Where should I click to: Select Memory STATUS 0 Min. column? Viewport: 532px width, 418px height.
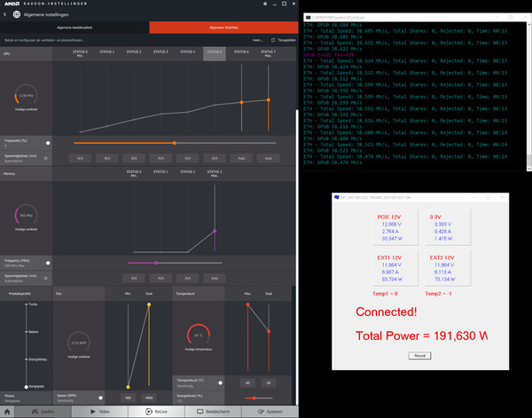point(134,174)
